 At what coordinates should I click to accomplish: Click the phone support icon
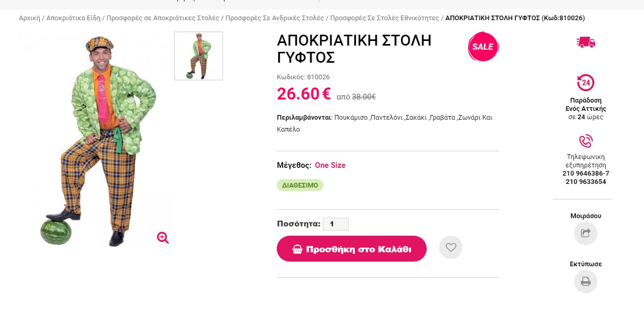586,141
